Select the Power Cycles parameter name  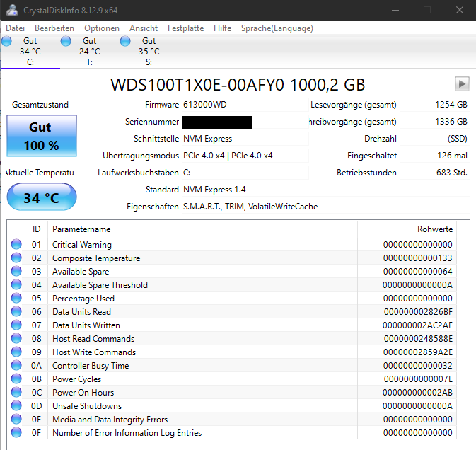click(77, 379)
